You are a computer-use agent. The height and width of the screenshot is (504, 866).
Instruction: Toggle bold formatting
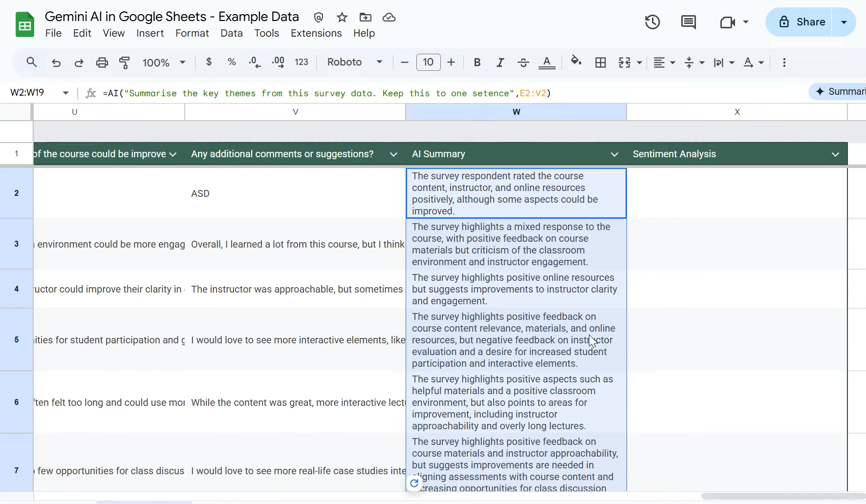pos(477,63)
